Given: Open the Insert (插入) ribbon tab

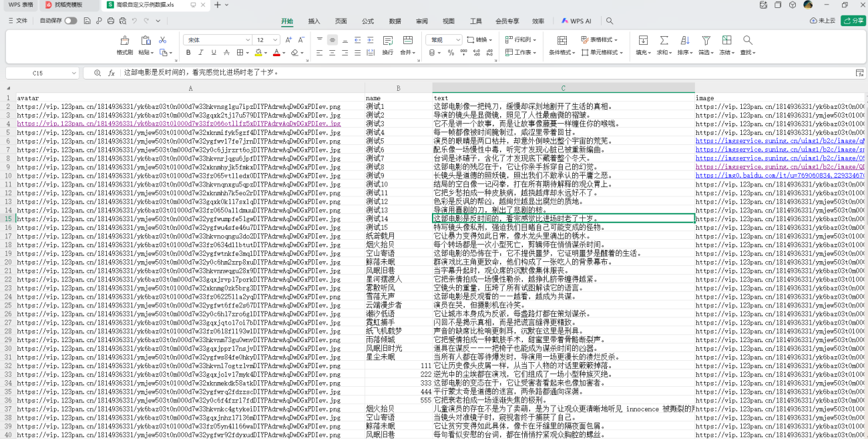Looking at the screenshot, I should [x=314, y=21].
